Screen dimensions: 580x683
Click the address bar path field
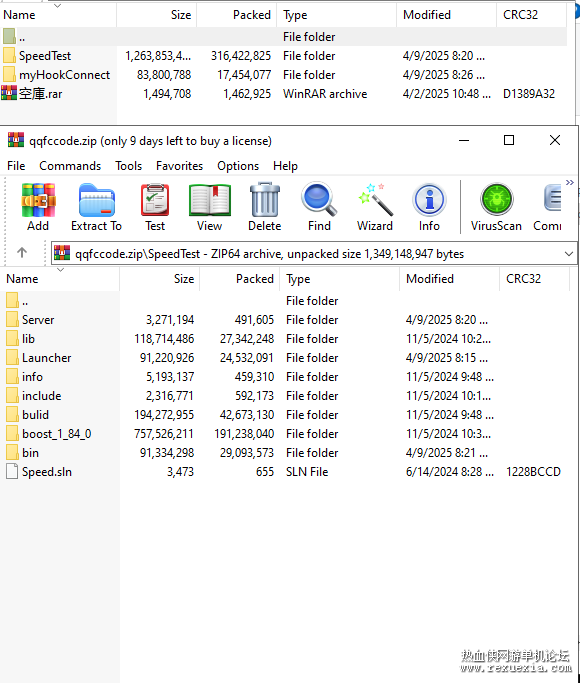point(314,254)
